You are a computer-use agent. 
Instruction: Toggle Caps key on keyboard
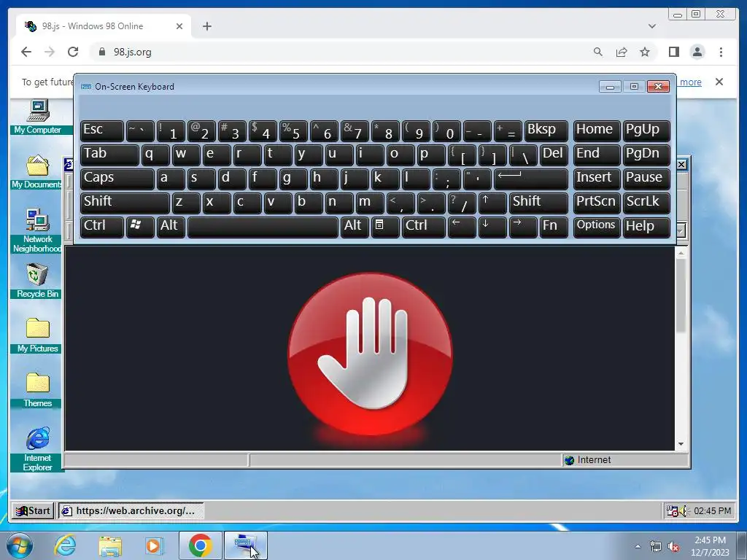117,179
